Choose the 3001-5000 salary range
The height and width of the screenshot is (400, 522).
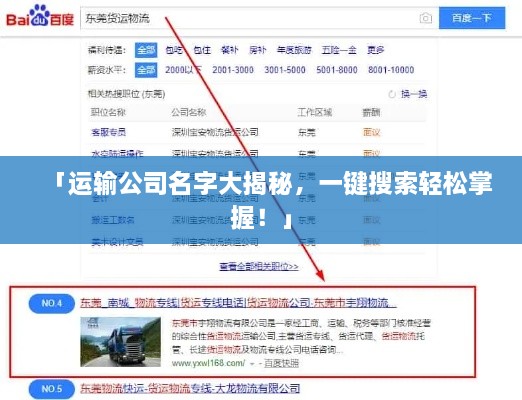pyautogui.click(x=285, y=70)
